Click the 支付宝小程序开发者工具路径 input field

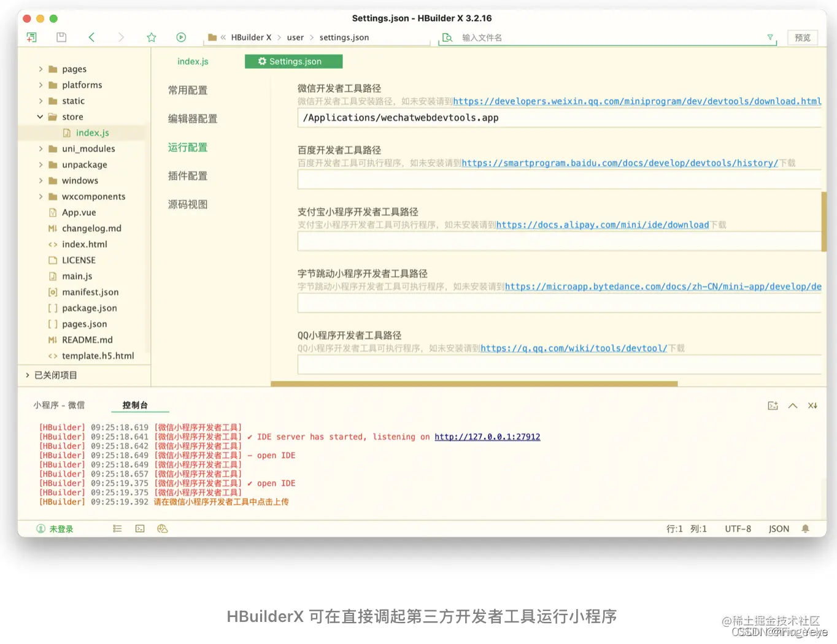pos(559,242)
